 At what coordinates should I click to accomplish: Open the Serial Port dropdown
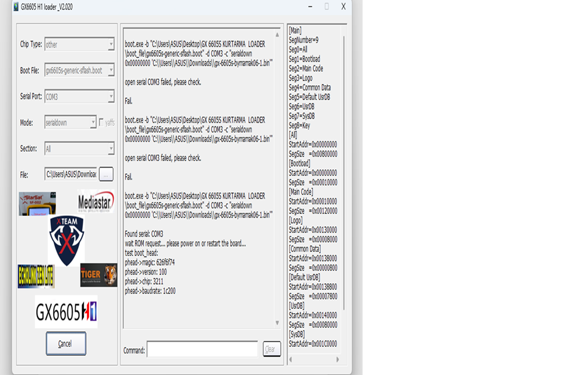[x=111, y=97]
